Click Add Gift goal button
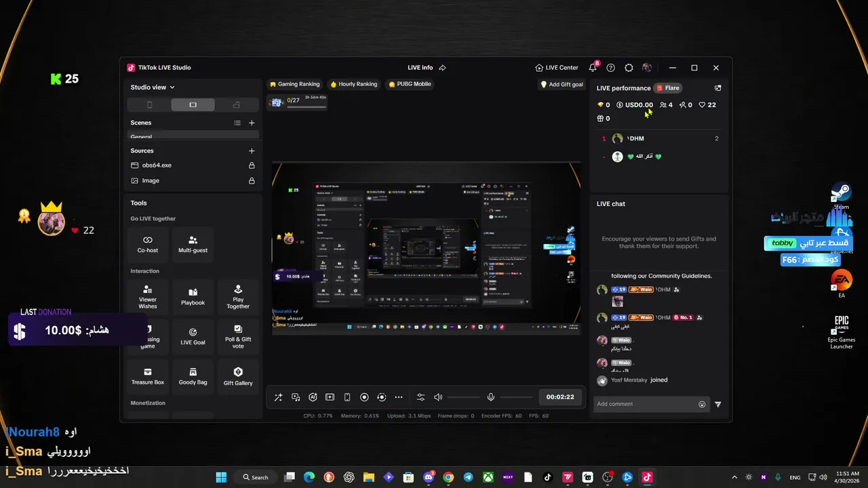This screenshot has height=488, width=868. [561, 85]
